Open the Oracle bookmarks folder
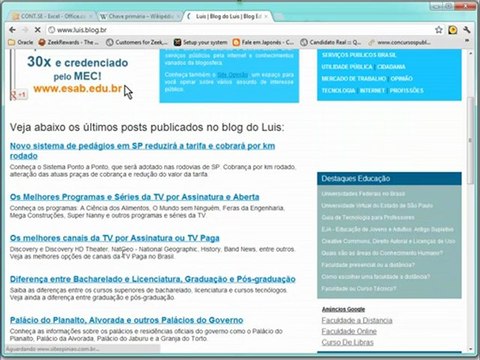Viewport: 480px width, 360px height. pos(21,42)
